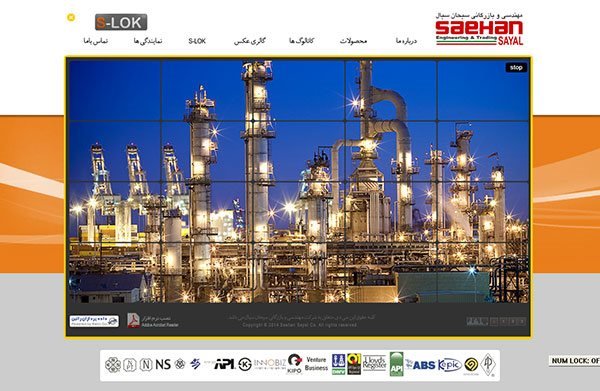Open the محصولات menu item
The width and height of the screenshot is (600, 391).
tap(353, 41)
